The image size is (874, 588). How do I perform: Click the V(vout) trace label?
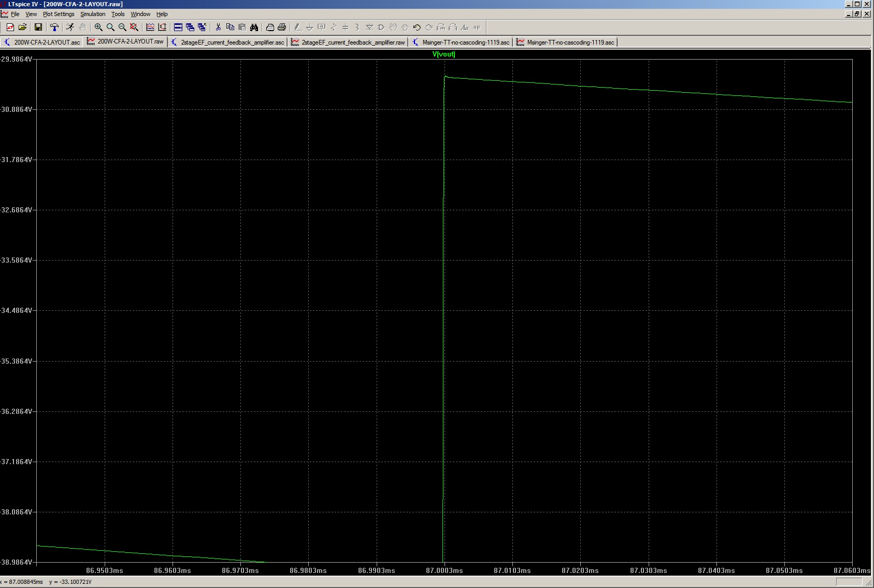444,54
